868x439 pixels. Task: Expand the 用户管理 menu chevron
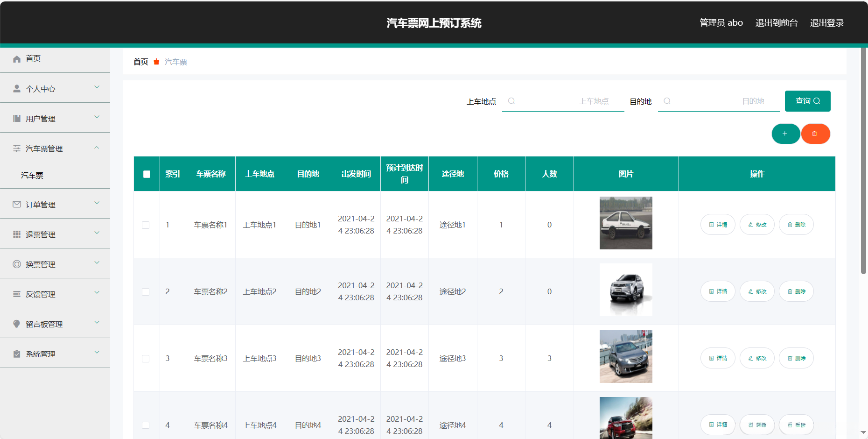tap(97, 117)
